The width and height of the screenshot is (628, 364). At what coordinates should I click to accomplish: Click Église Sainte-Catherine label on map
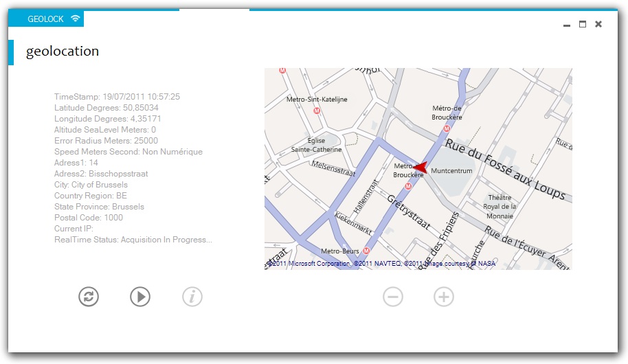pyautogui.click(x=316, y=145)
